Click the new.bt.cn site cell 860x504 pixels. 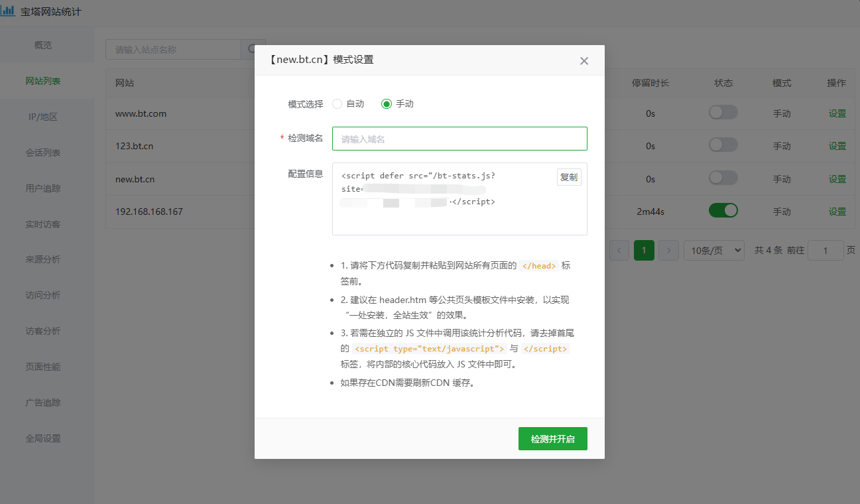click(x=135, y=179)
